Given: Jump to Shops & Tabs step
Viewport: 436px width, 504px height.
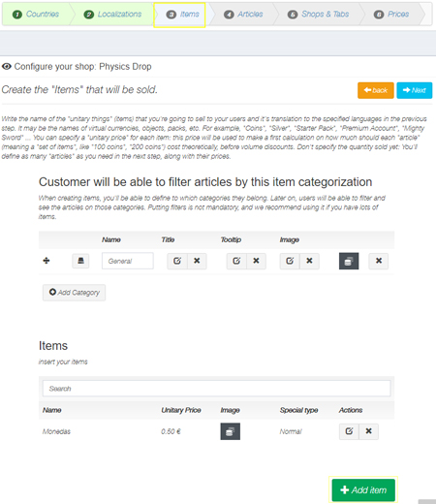Looking at the screenshot, I should 319,15.
